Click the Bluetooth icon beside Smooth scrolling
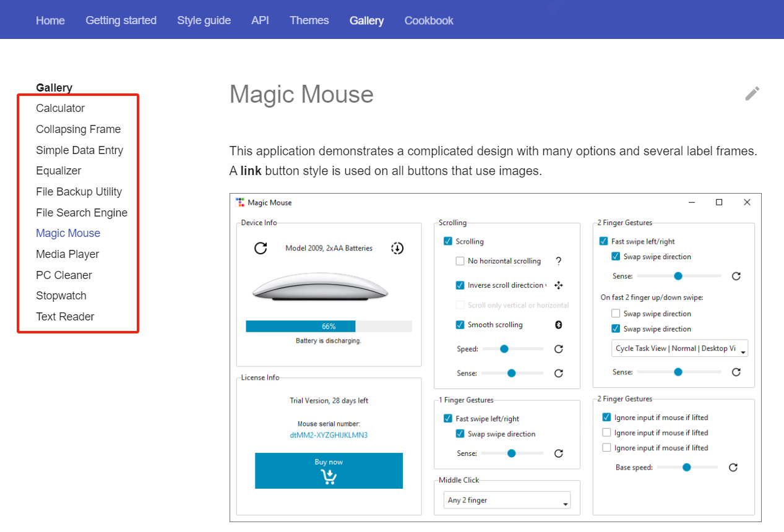This screenshot has height=532, width=784. (558, 325)
